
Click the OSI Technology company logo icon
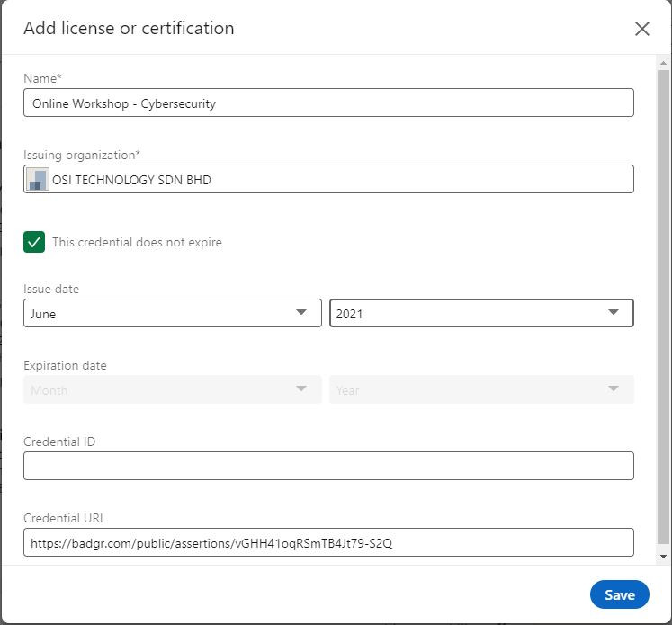pos(37,179)
